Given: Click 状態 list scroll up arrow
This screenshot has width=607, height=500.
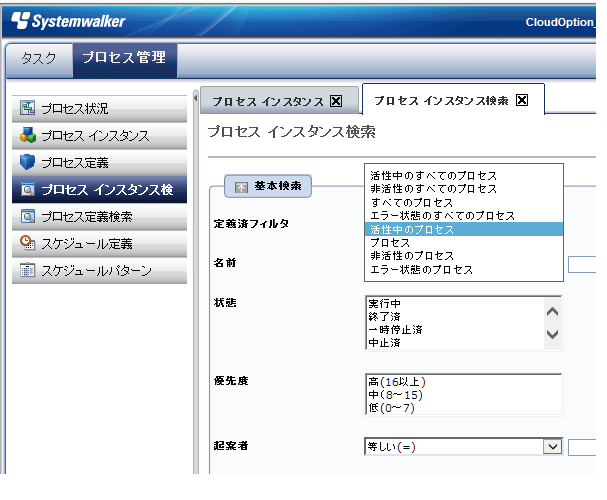Looking at the screenshot, I should 552,312.
